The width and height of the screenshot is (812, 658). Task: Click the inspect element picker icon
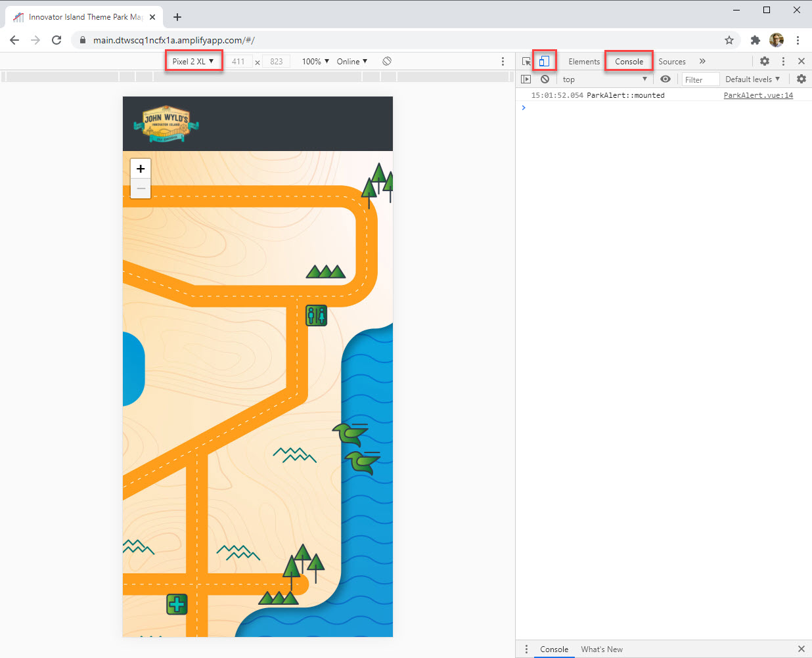tap(526, 61)
